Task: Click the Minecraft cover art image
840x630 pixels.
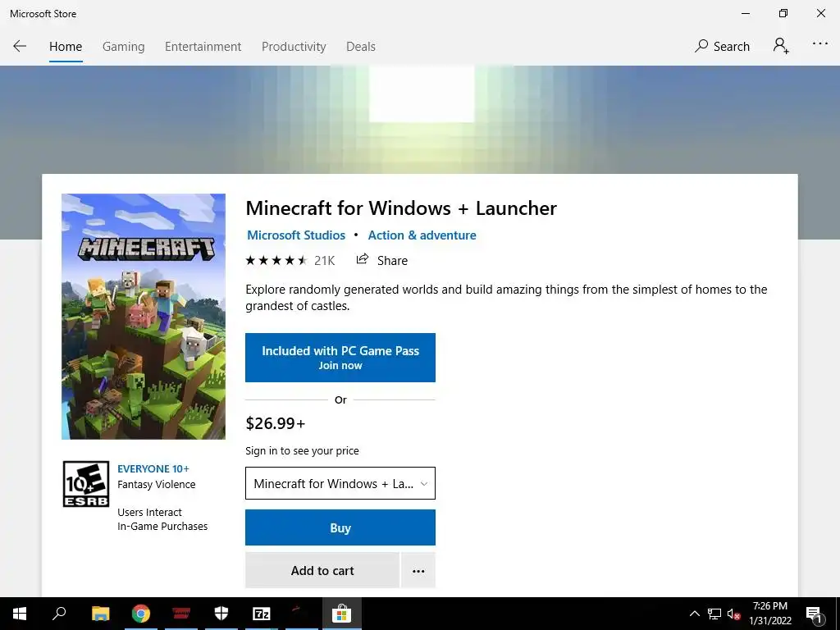Action: 144,317
